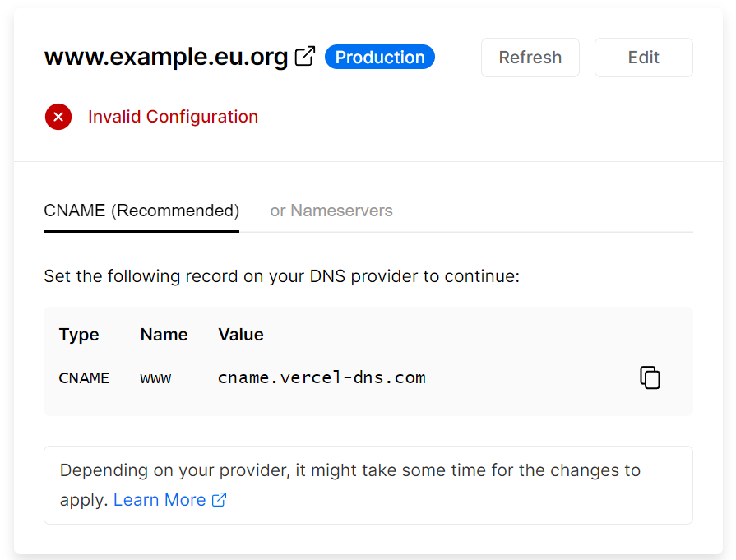Click the CNAME type cell in record table
The width and height of the screenshot is (736, 560).
84,378
